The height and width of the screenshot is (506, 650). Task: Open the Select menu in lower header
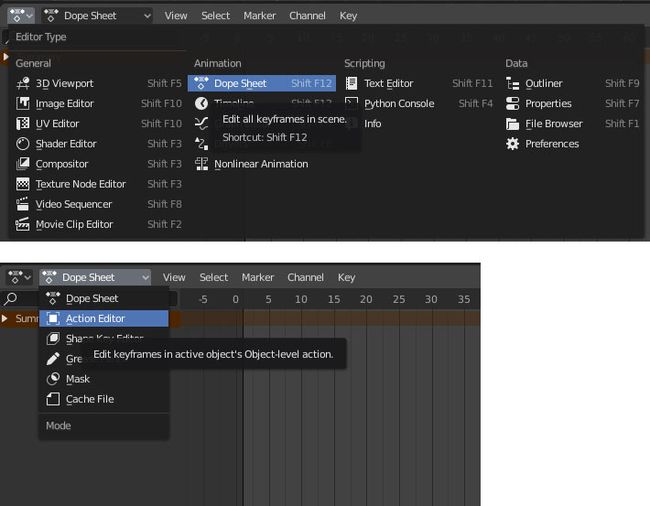click(x=213, y=277)
